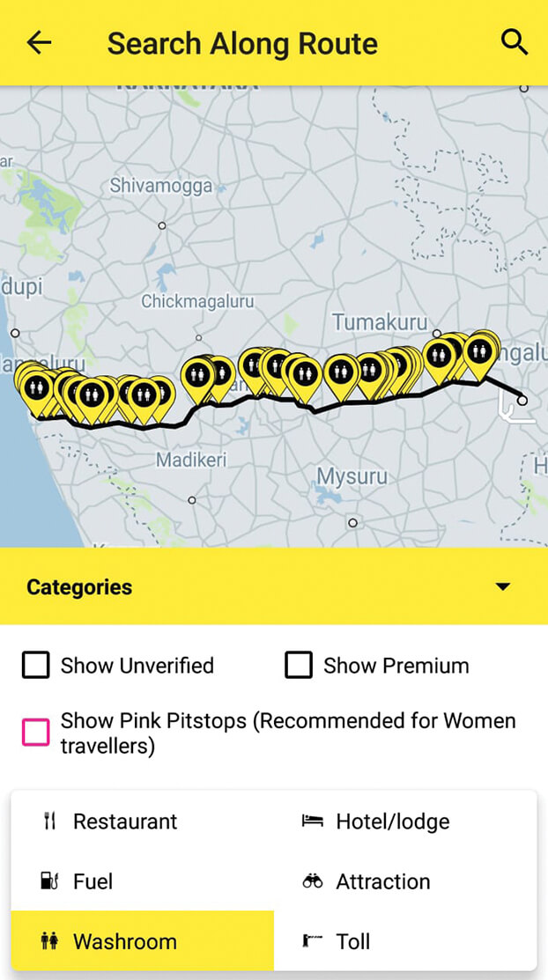This screenshot has height=980, width=548.
Task: Click the fuel pump icon
Action: (x=50, y=881)
